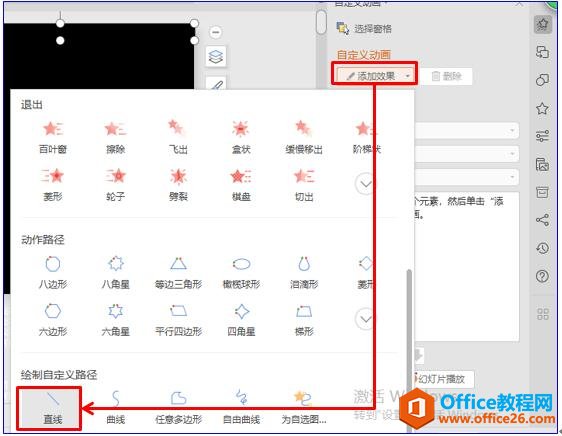Open the grid apps sidebar icon
Screen dimensions: 562x436
click(x=542, y=314)
